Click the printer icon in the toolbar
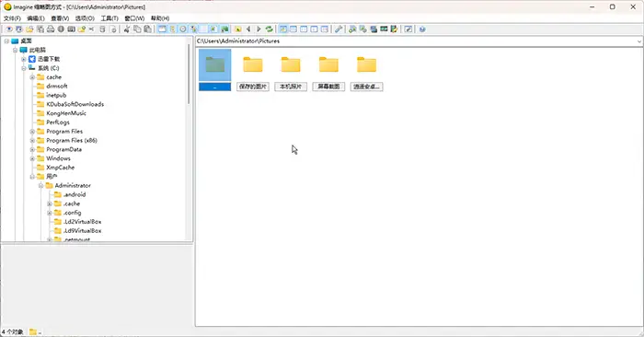The width and height of the screenshot is (644, 337). (51, 29)
